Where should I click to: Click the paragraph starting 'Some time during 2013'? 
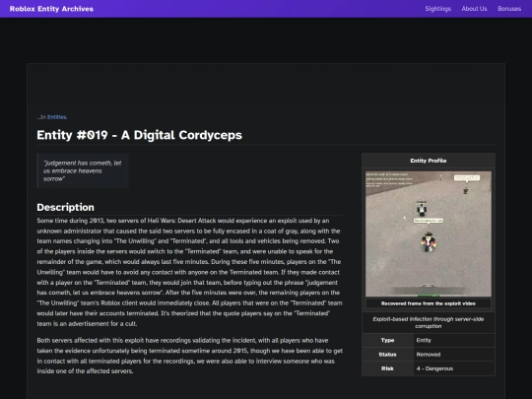190,272
